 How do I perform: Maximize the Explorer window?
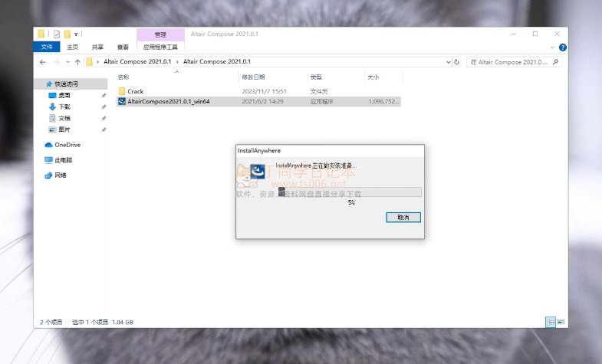click(x=535, y=34)
